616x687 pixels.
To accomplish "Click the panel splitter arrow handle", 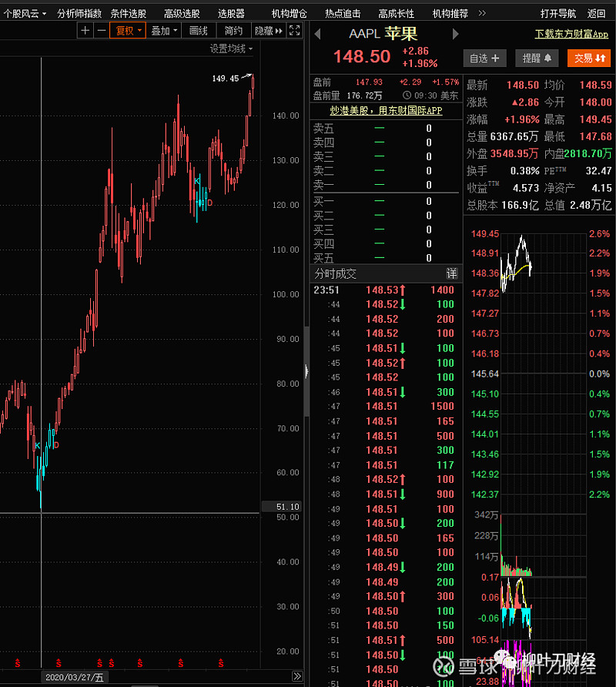I will (306, 371).
